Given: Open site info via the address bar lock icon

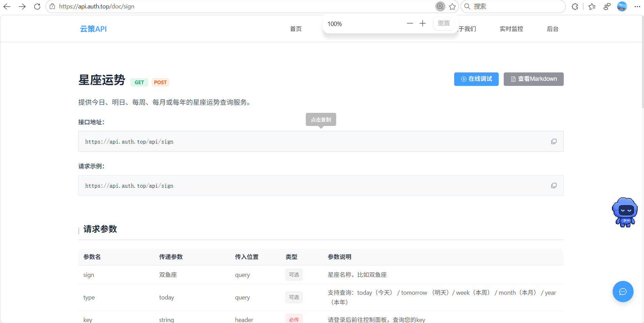Looking at the screenshot, I should pyautogui.click(x=52, y=6).
